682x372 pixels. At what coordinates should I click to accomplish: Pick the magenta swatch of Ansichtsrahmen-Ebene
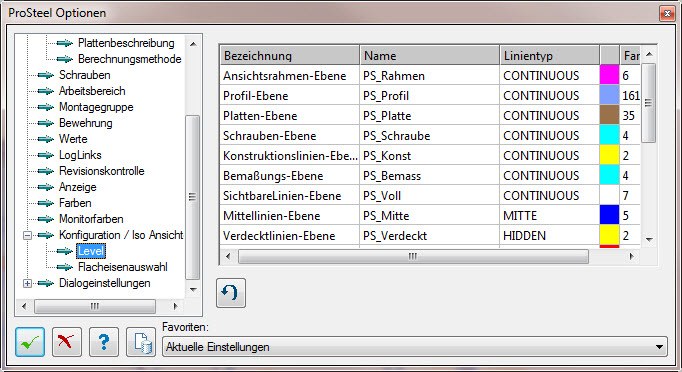[x=609, y=76]
